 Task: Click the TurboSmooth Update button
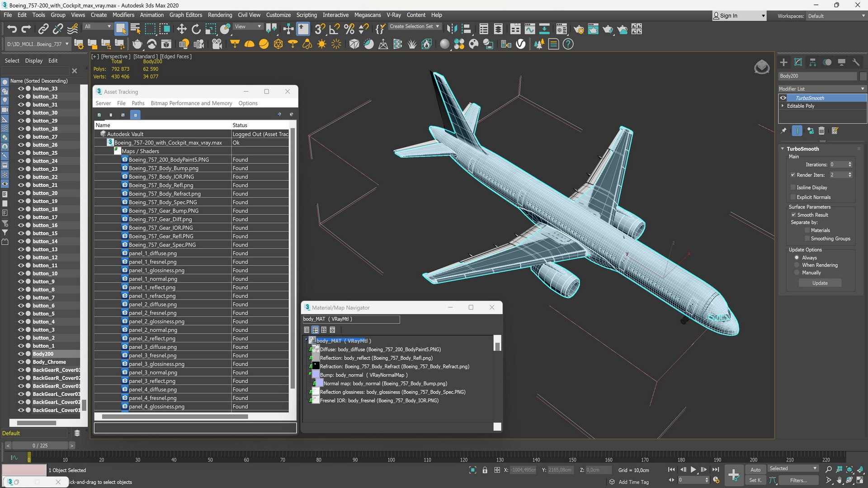[820, 283]
